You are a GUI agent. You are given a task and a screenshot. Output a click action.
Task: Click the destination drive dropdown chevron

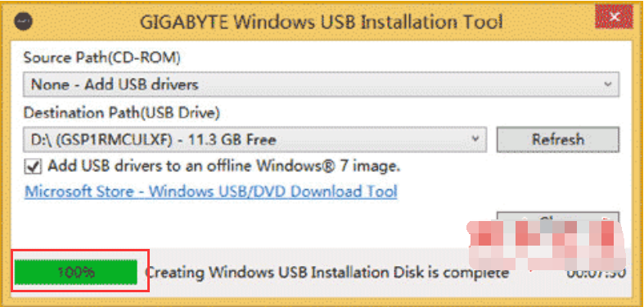pyautogui.click(x=475, y=139)
